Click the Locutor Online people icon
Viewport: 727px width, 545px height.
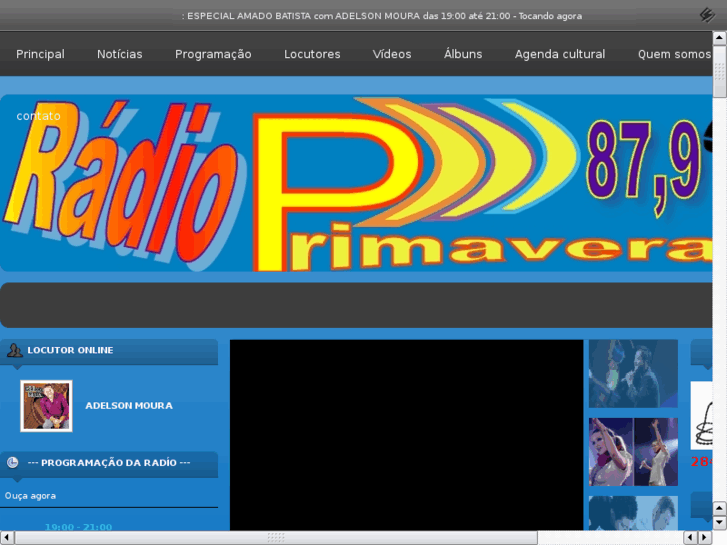click(x=14, y=350)
